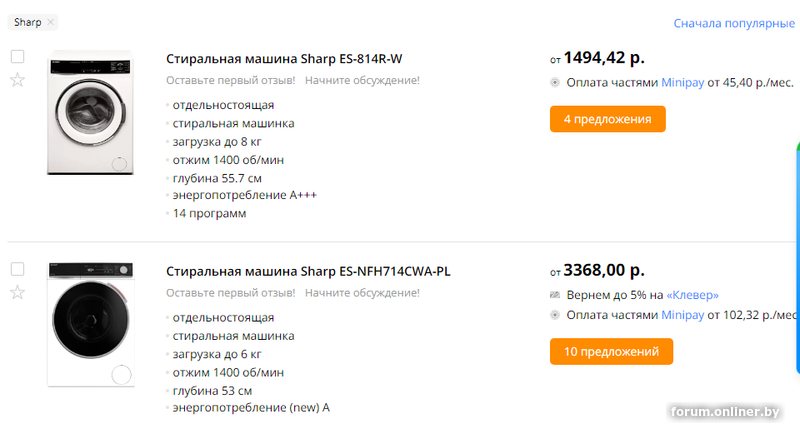The width and height of the screenshot is (800, 433).
Task: Tick compare checkbox for Sharp ES-NFH714CWA-PL
Action: (x=17, y=269)
